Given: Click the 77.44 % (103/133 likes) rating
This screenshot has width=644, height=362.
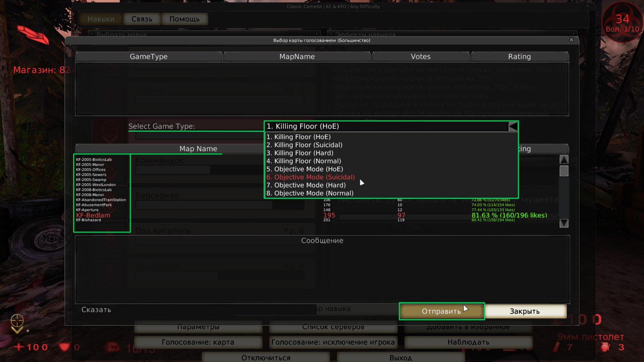Looking at the screenshot, I should click(493, 210).
